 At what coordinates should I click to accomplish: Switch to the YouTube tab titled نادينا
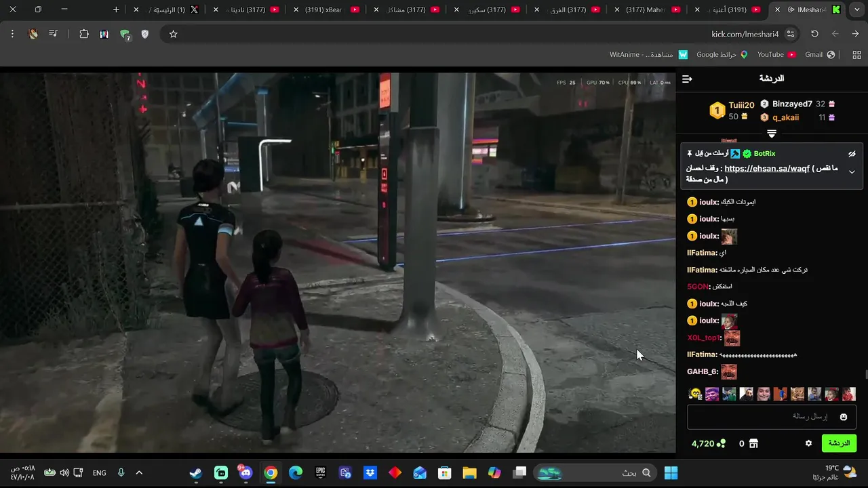247,9
